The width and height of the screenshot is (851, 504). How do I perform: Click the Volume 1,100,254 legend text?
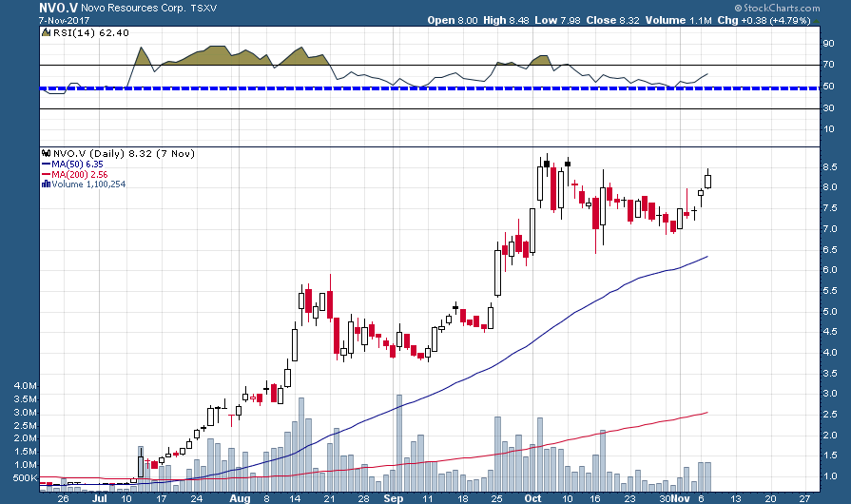click(x=88, y=184)
